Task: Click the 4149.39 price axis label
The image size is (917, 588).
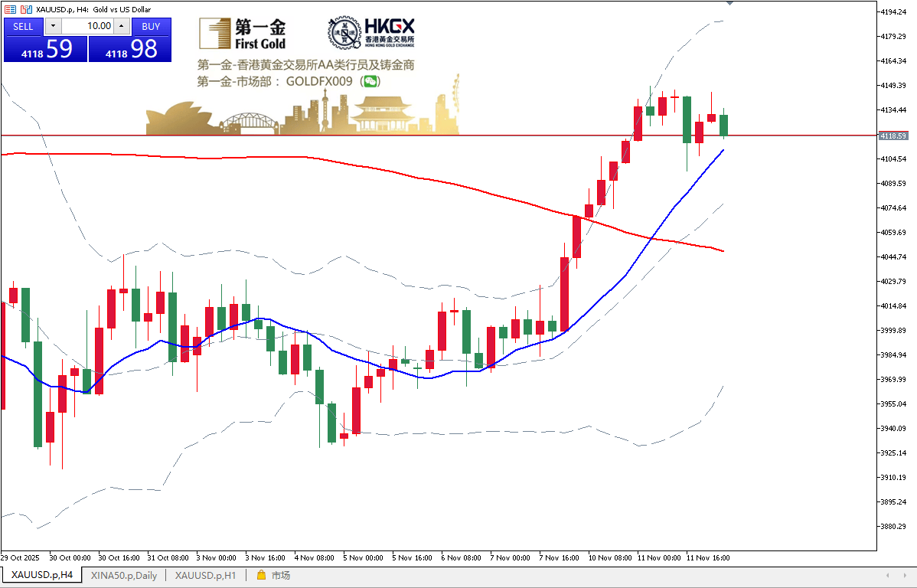Action: (x=893, y=86)
